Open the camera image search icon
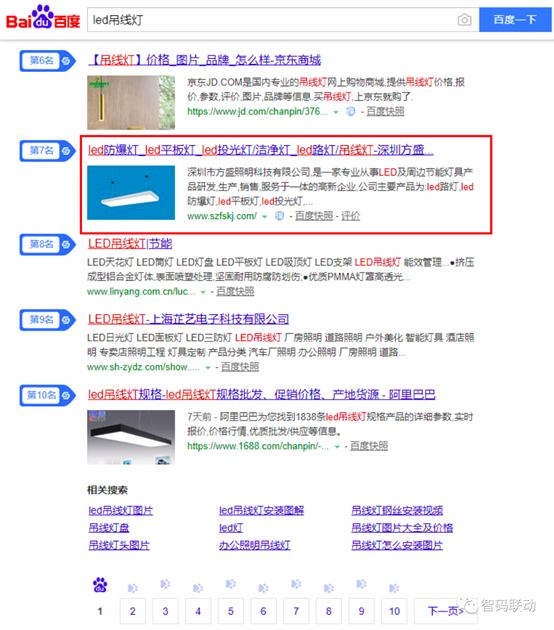 [464, 20]
